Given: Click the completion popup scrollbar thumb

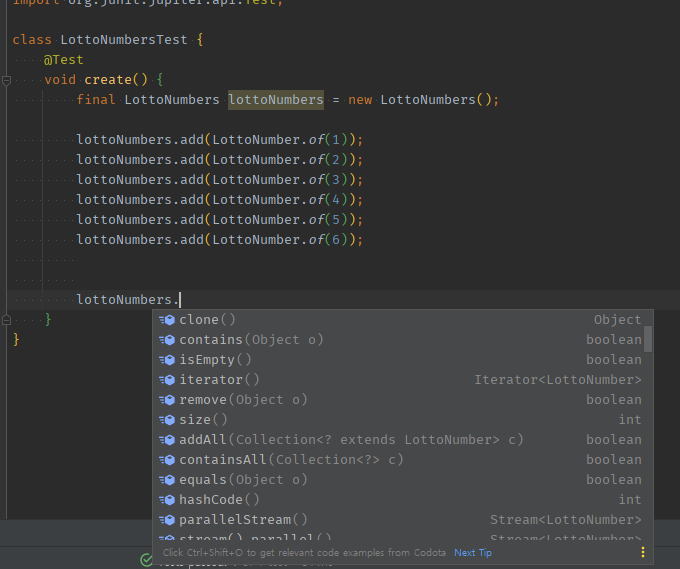Looking at the screenshot, I should (648, 339).
